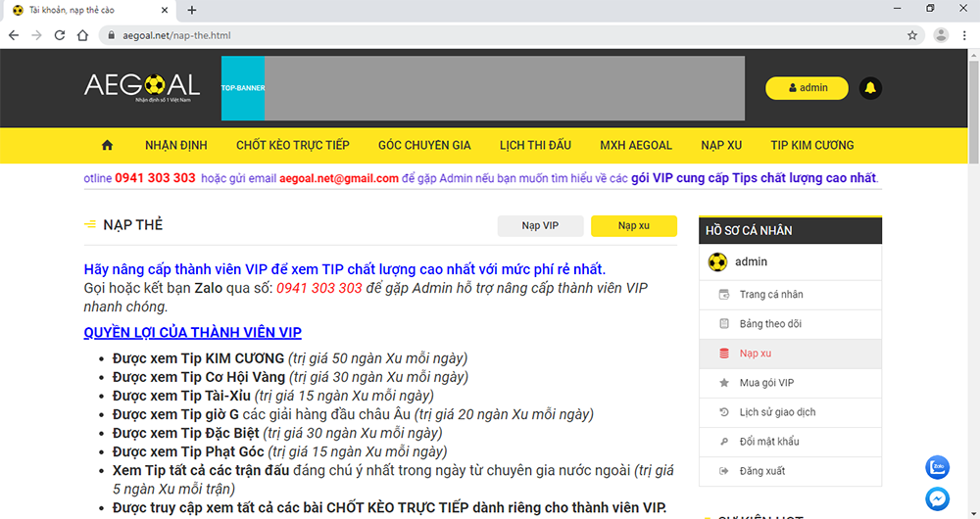Open the admin account button
Screen dimensions: 980x519
pos(807,88)
